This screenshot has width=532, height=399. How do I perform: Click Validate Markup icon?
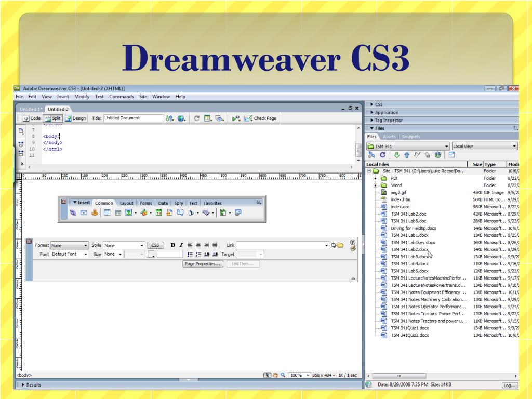point(236,118)
